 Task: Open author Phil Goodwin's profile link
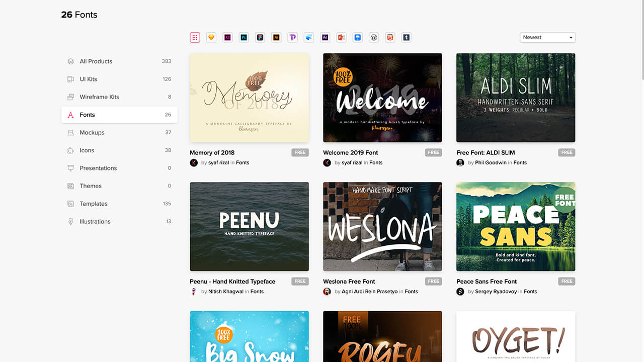tap(491, 163)
